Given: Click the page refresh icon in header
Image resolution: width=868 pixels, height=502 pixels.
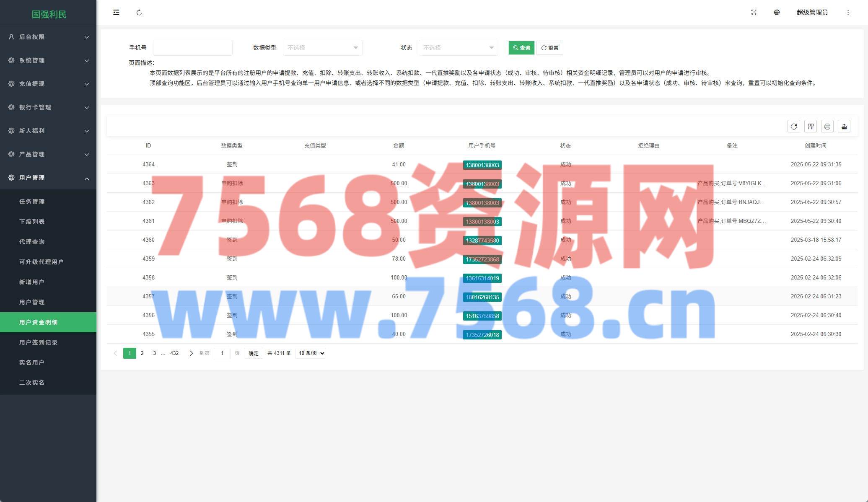Looking at the screenshot, I should (x=139, y=13).
